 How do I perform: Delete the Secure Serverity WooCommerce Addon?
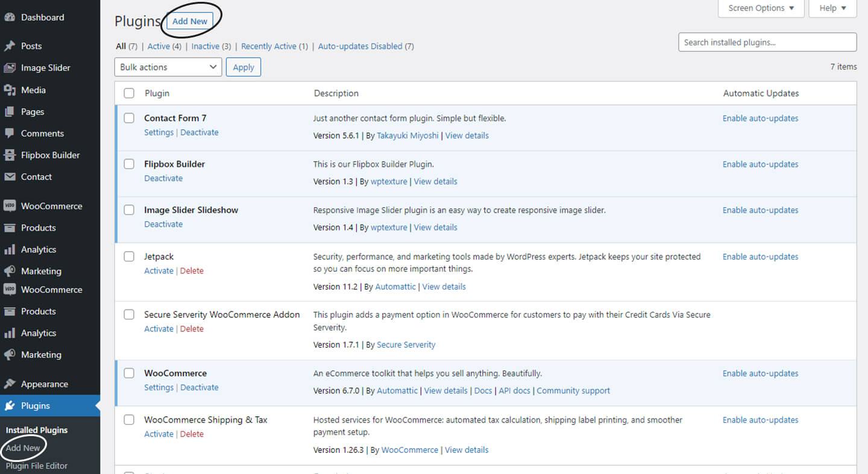192,329
